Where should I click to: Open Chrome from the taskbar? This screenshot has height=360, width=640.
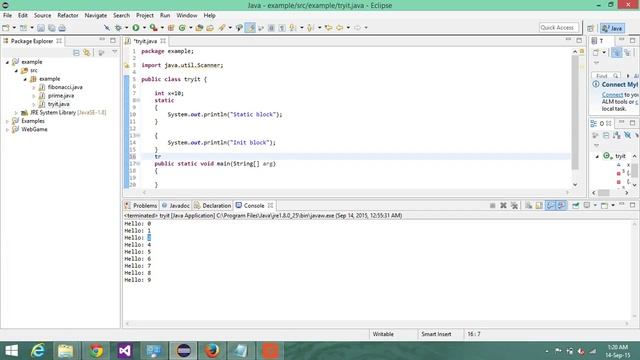coord(96,351)
